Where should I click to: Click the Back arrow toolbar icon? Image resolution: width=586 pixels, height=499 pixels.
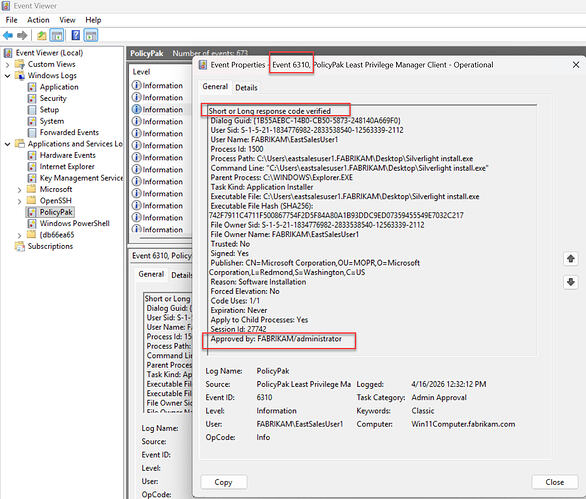(8, 36)
